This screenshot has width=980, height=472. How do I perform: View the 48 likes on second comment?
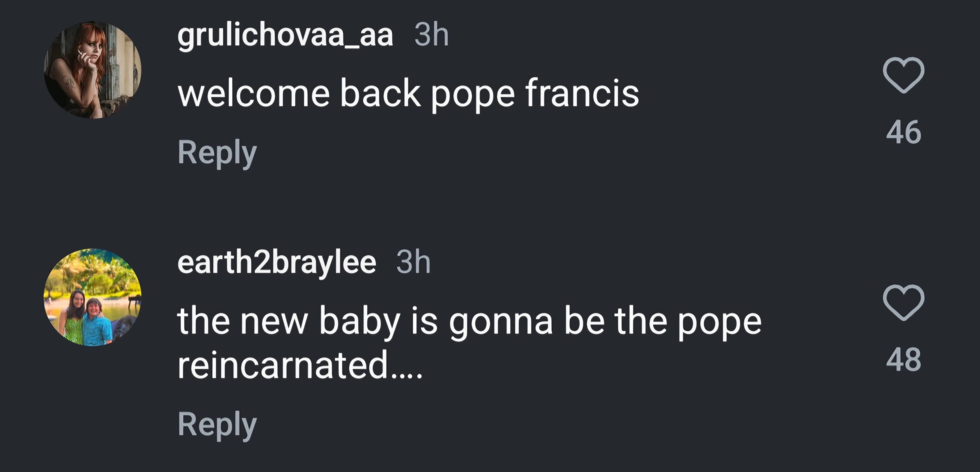[903, 360]
